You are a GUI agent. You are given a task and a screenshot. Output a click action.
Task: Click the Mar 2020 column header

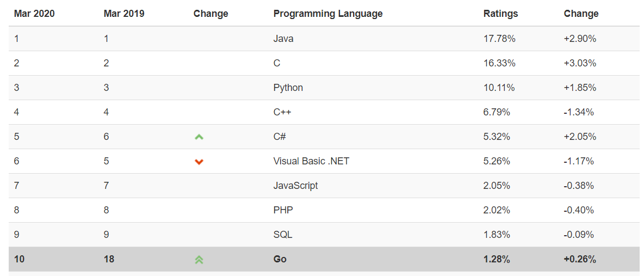click(x=34, y=14)
